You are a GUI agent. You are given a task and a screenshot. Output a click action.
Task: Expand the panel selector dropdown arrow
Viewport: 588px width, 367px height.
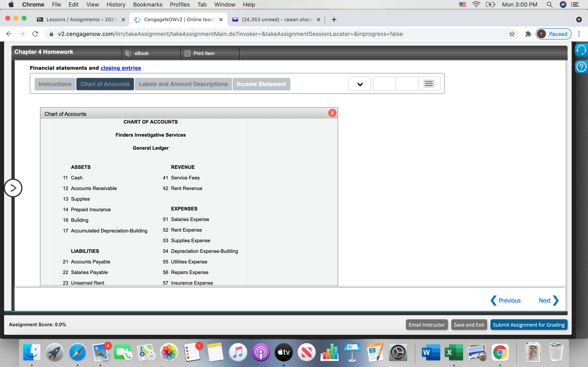tap(360, 84)
